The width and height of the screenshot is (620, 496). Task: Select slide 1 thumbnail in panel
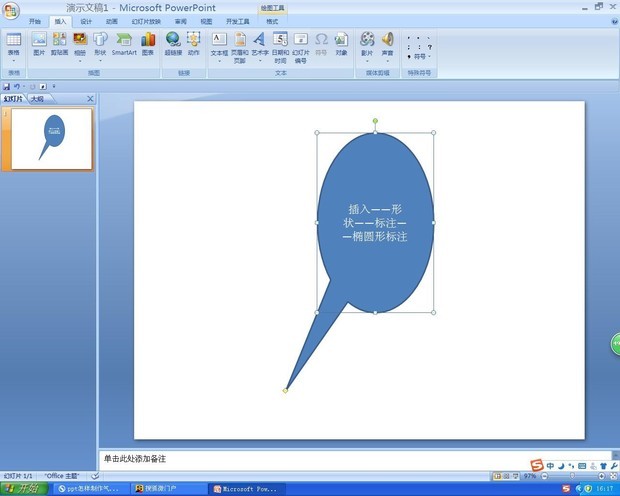[x=52, y=137]
